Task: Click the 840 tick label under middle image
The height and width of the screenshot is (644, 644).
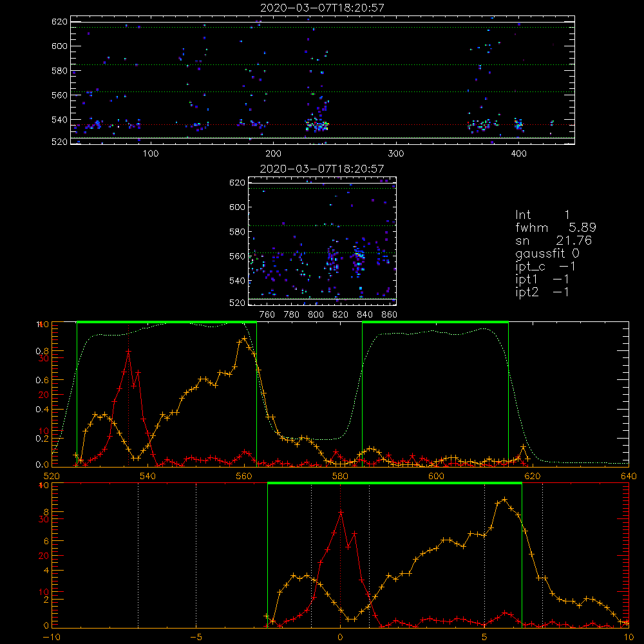Action: click(x=365, y=315)
